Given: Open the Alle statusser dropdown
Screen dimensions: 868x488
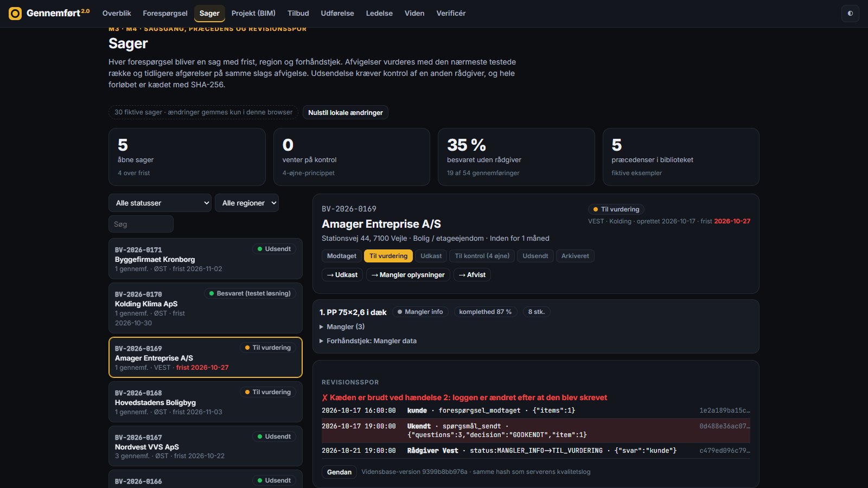Looking at the screenshot, I should 160,203.
